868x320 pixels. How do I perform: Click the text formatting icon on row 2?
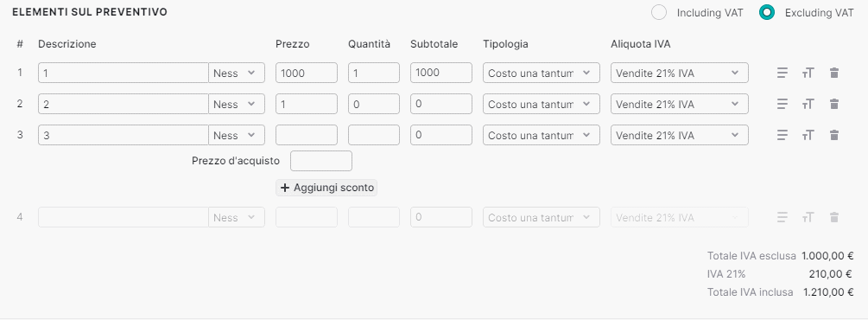[808, 104]
